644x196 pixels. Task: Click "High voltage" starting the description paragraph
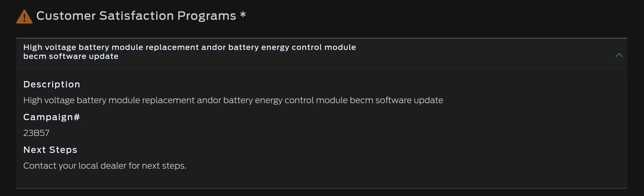[x=49, y=100]
